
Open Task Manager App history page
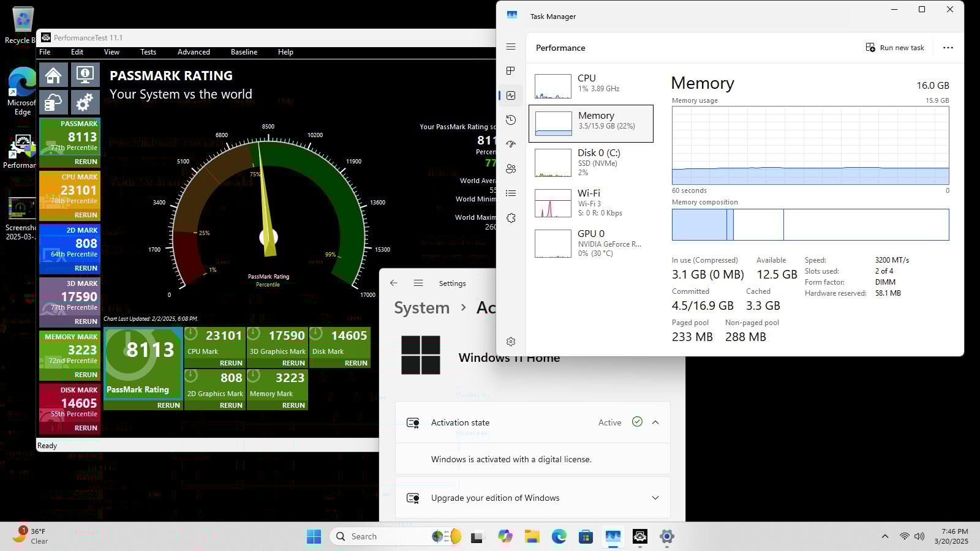coord(511,120)
